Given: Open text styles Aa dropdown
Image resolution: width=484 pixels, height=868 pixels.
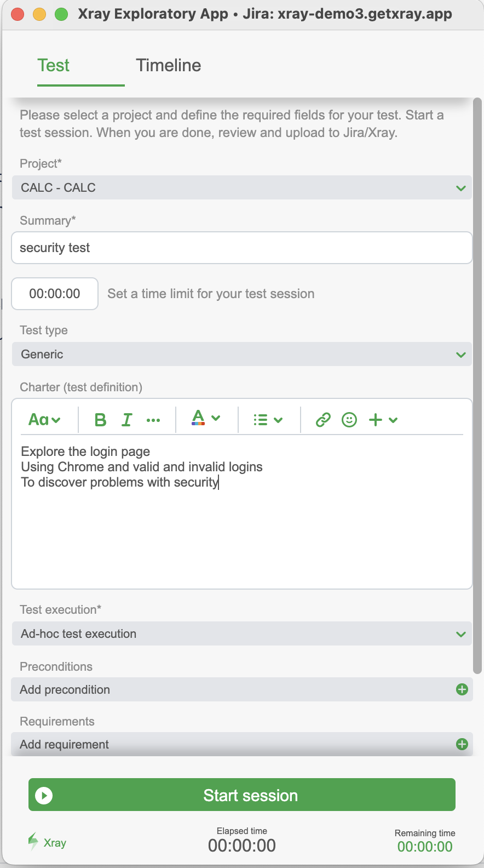Looking at the screenshot, I should point(44,420).
